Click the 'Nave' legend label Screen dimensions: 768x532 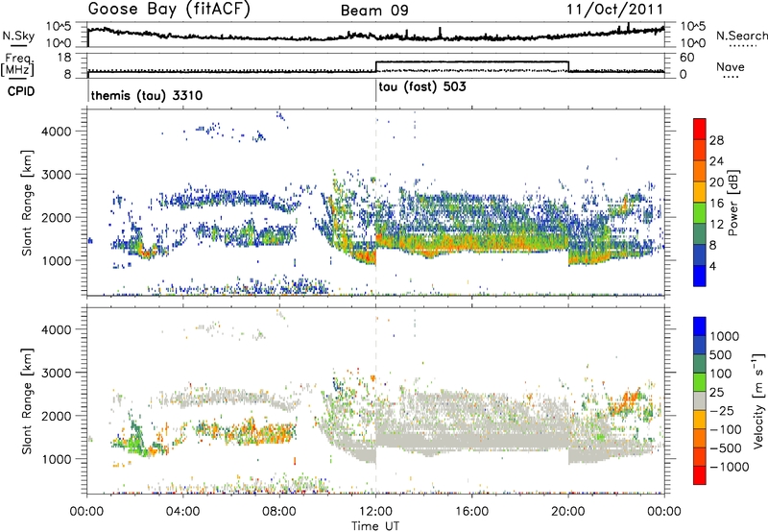[730, 66]
